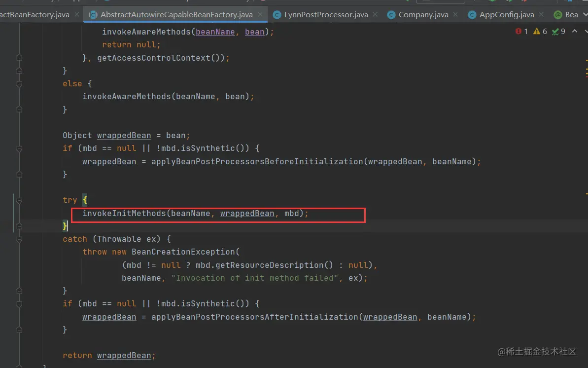The height and width of the screenshot is (368, 588).
Task: Collapse fold marker at getAccessControlContext() line
Action: point(19,58)
